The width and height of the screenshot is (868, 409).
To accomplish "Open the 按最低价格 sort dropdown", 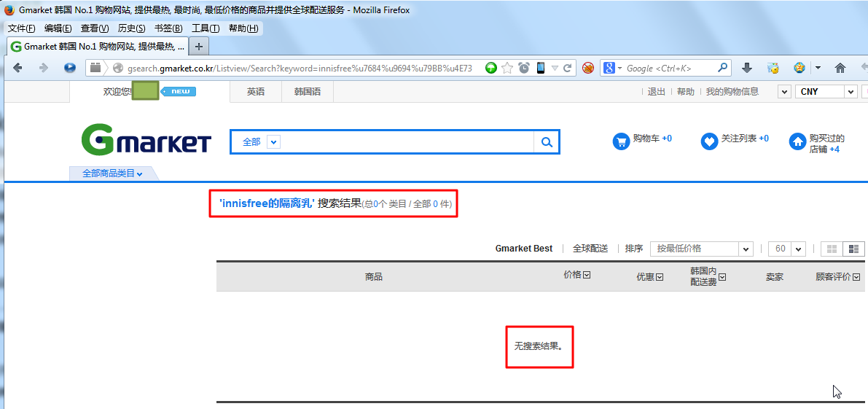I will 701,249.
